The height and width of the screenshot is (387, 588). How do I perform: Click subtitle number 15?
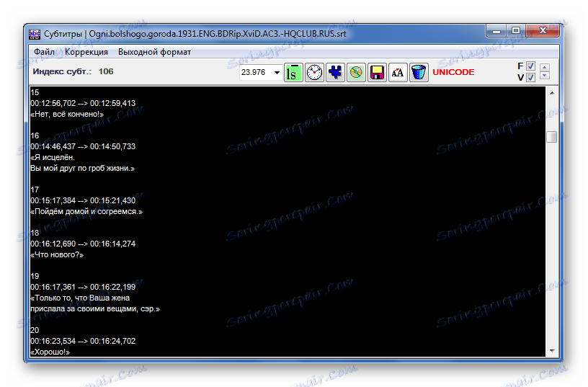(35, 92)
